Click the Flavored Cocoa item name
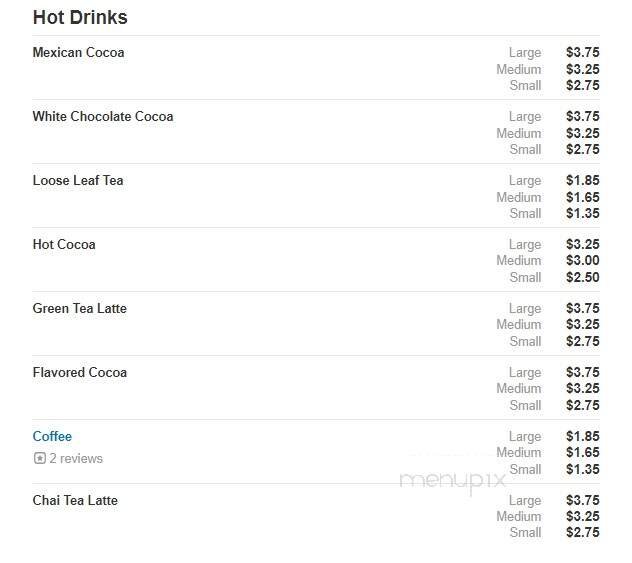 (79, 372)
